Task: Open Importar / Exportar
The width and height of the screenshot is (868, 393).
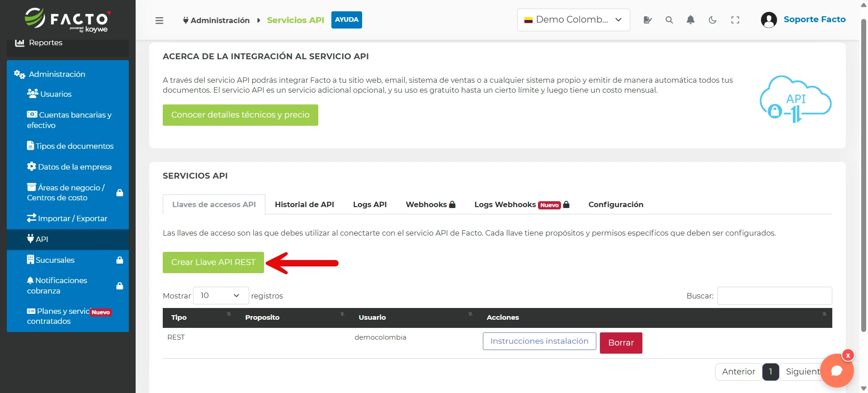Action: pos(68,218)
